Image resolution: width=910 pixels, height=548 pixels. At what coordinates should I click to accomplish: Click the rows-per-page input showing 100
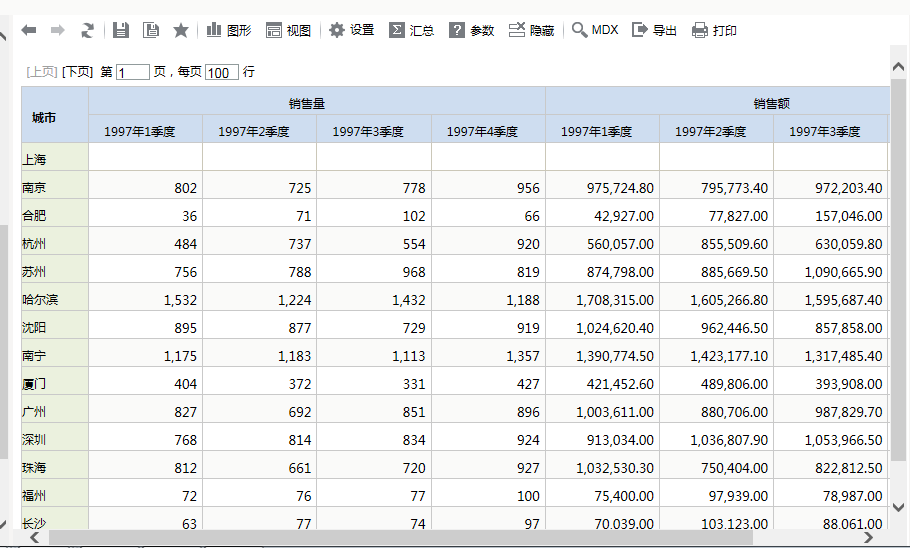pos(222,73)
